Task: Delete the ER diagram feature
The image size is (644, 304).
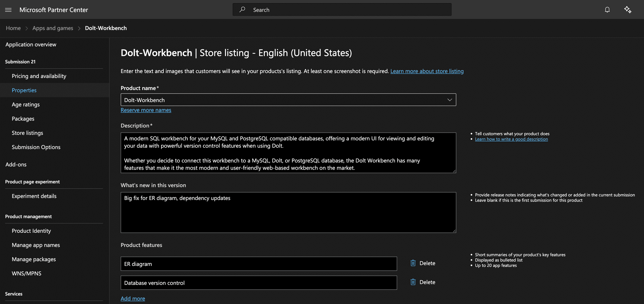Action: tap(427, 263)
